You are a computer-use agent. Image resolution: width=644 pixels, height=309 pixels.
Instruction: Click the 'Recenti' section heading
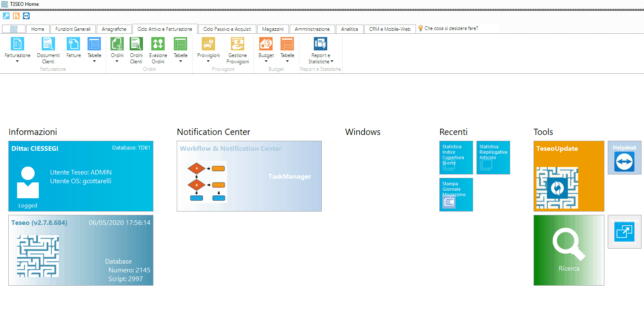tap(454, 132)
